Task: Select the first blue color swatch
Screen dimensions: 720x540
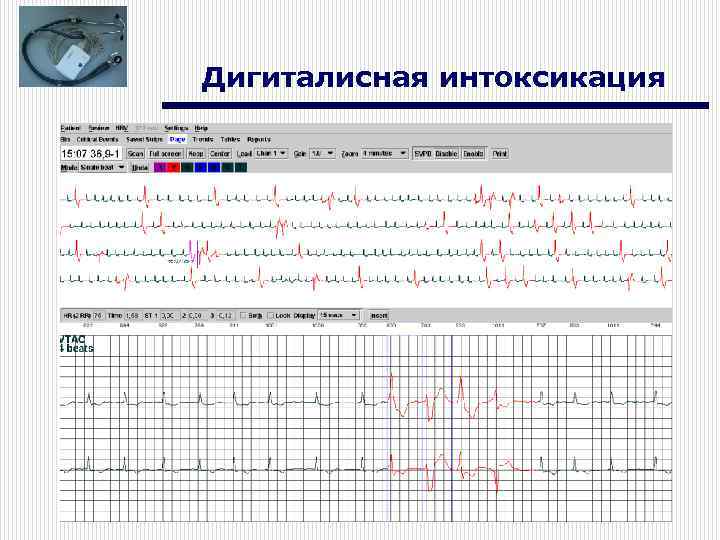Action: [x=201, y=168]
